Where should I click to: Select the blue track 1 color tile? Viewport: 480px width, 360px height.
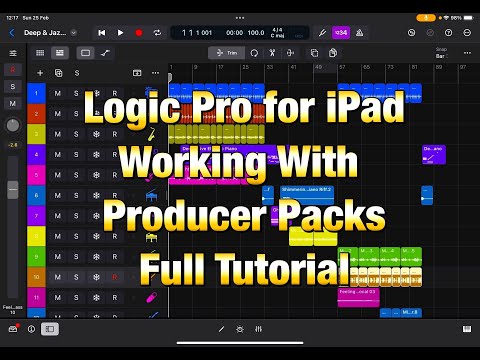[x=36, y=93]
